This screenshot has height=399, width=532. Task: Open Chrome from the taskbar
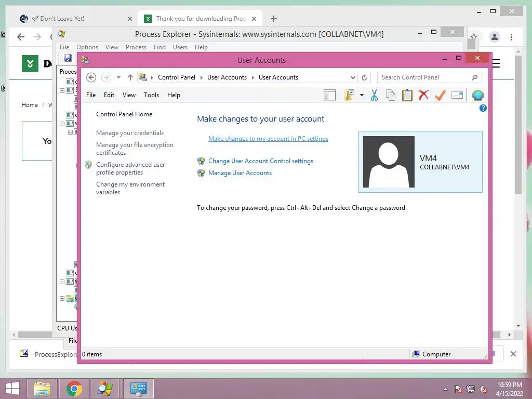coord(74,389)
